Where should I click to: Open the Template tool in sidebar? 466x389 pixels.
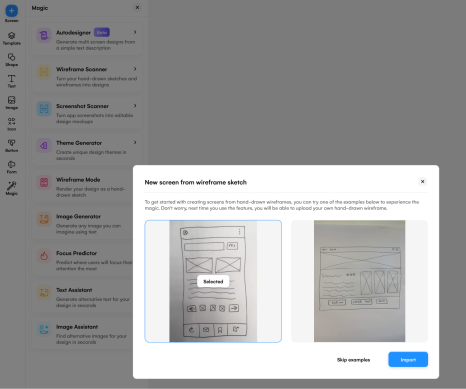pos(11,38)
